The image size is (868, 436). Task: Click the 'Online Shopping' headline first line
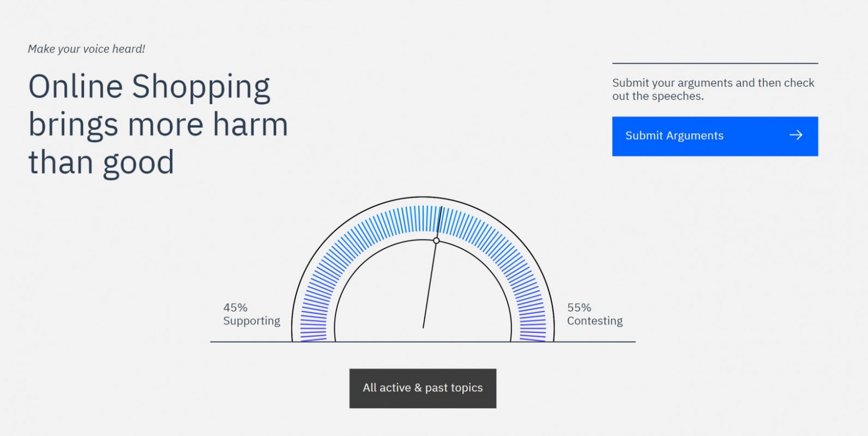point(149,87)
